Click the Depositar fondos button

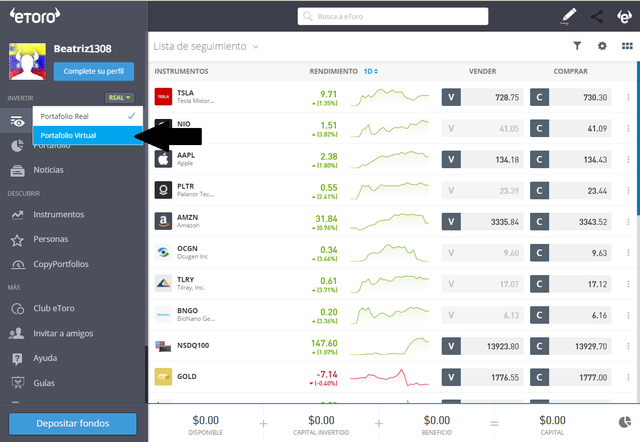(x=73, y=424)
